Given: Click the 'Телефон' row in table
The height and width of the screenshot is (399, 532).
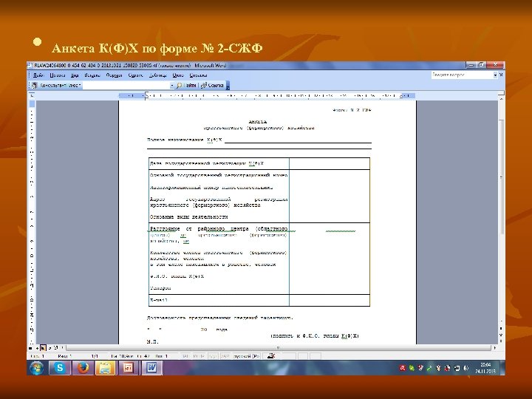Looking at the screenshot, I should click(160, 288).
